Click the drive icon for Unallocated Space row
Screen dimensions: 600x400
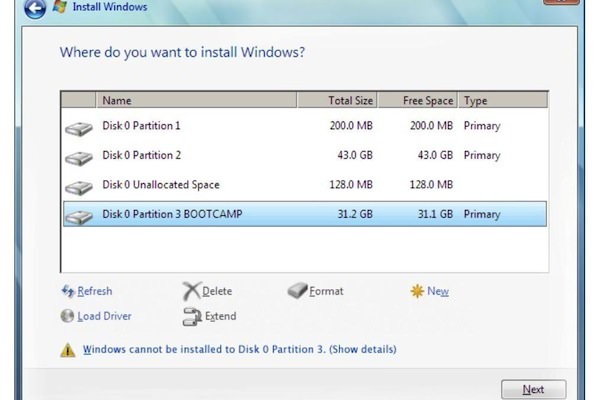coord(79,188)
